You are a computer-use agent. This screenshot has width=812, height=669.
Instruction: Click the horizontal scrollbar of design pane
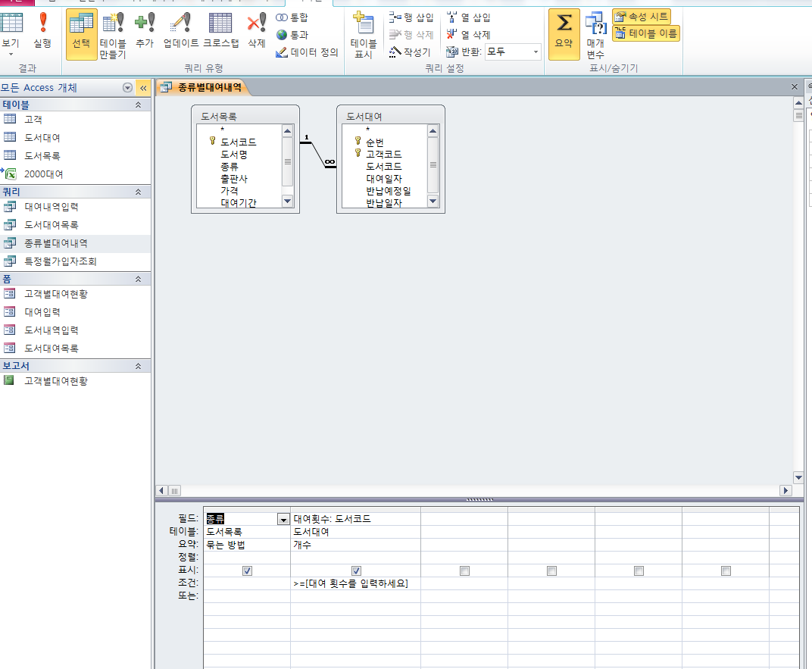click(x=477, y=491)
